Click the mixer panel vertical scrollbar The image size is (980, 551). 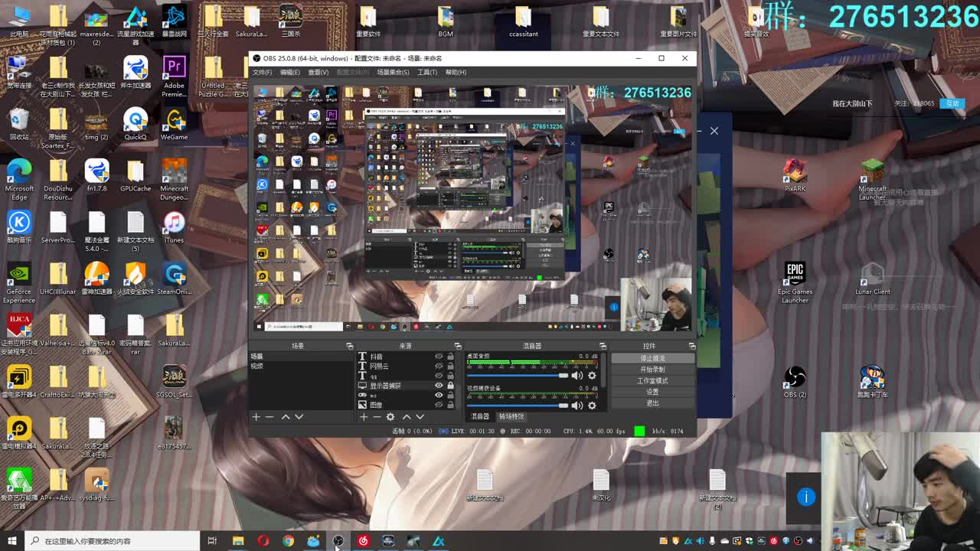click(x=603, y=370)
